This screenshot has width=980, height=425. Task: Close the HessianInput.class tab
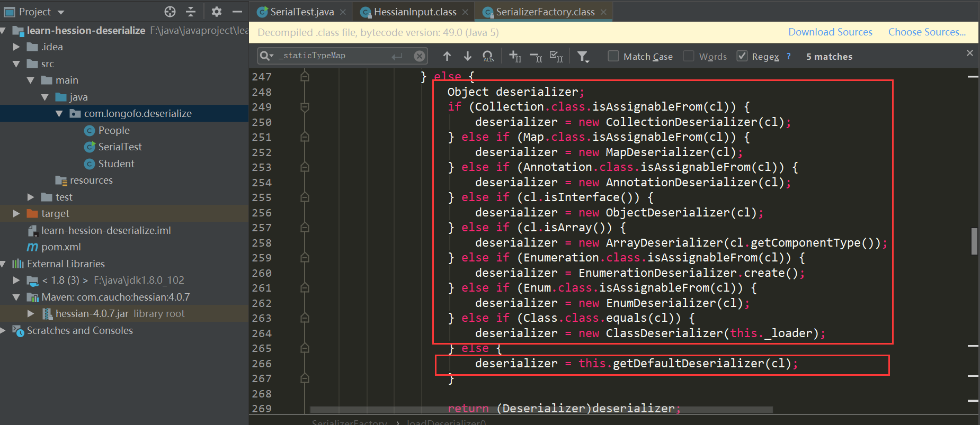pos(465,12)
